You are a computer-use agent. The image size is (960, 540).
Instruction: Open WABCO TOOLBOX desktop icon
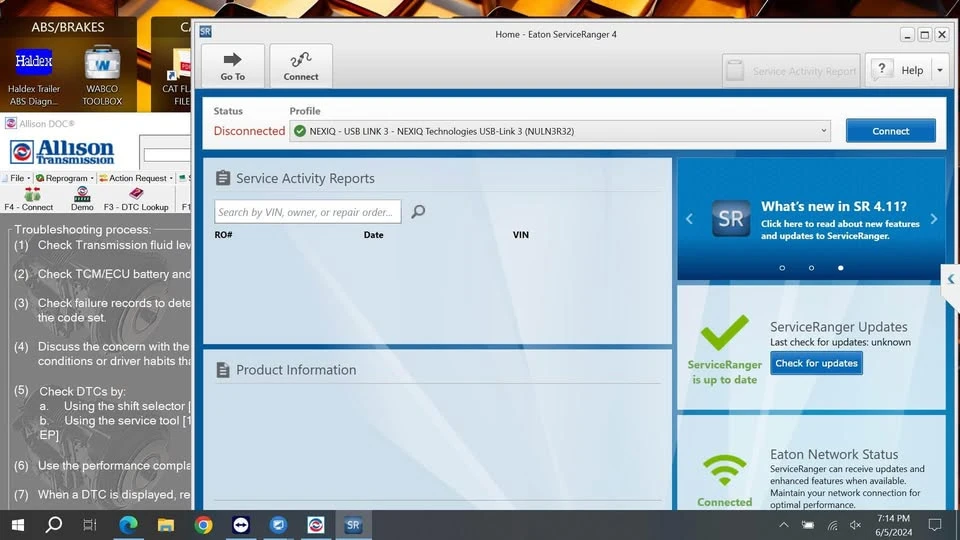pyautogui.click(x=102, y=76)
